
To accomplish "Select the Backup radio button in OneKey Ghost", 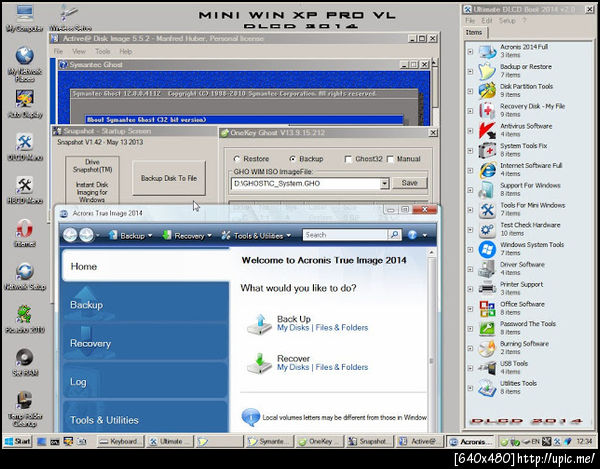I will (x=293, y=159).
